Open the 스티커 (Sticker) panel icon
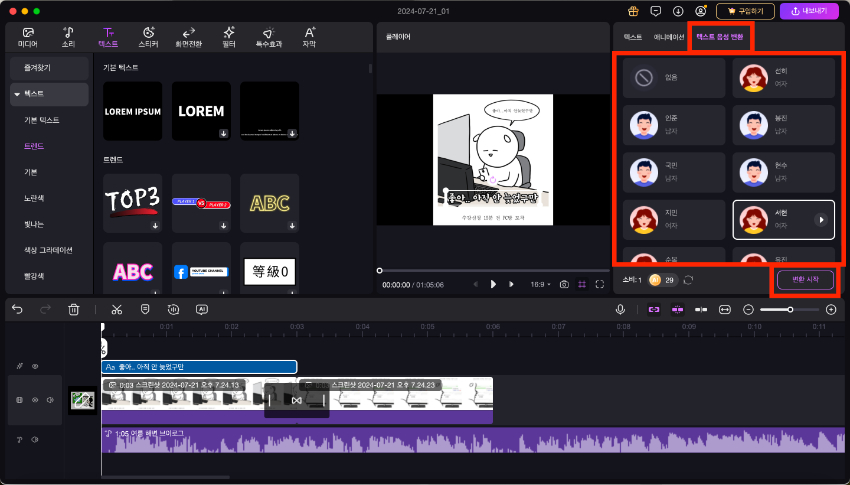850x485 pixels. point(148,37)
